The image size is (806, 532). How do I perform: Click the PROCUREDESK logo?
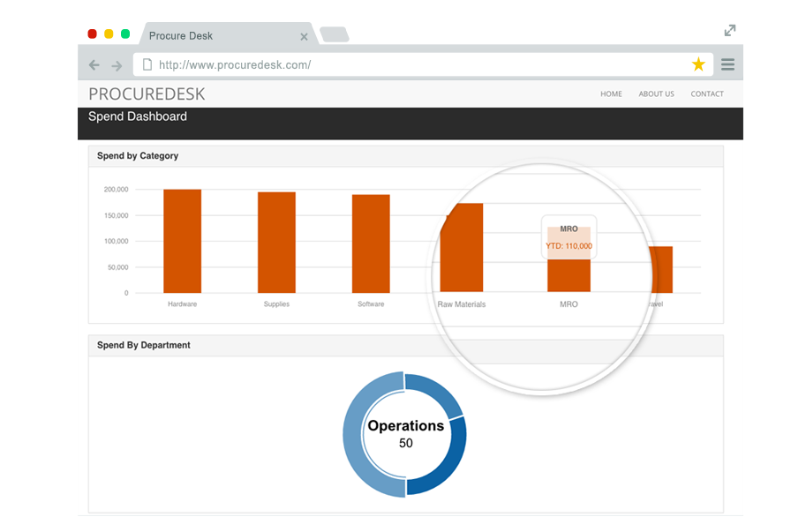click(147, 94)
